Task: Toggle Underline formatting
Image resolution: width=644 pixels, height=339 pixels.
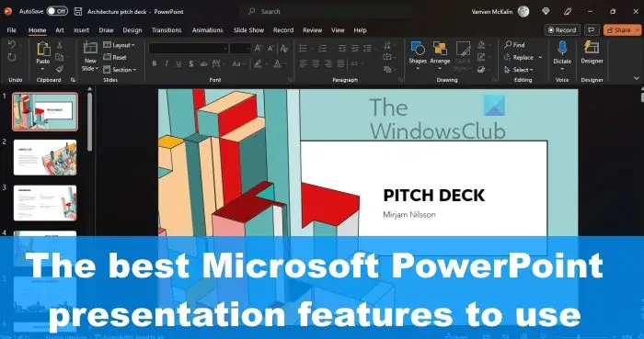Action: coord(178,63)
